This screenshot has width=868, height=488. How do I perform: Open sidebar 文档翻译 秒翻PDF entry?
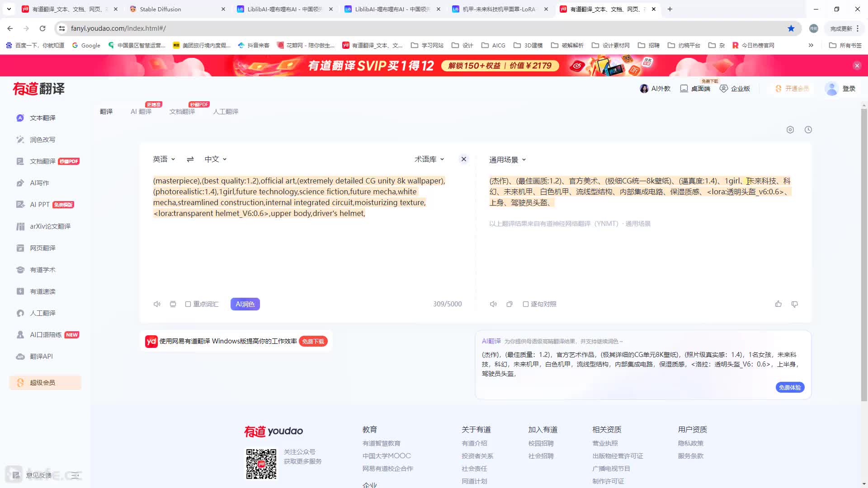coord(47,161)
